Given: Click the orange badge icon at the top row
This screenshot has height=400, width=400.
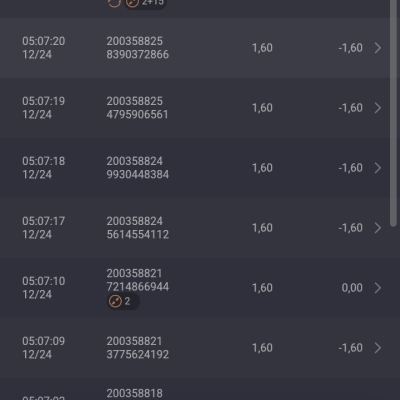Looking at the screenshot, I should (132, 3).
